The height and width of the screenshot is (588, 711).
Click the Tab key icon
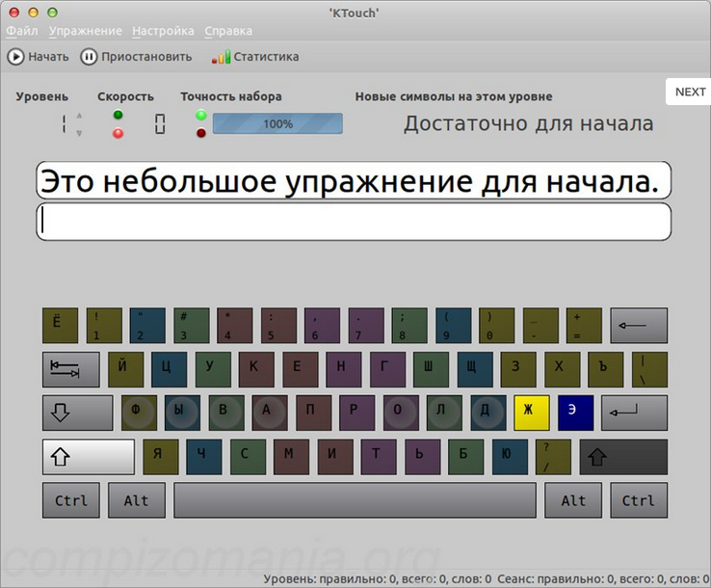(x=71, y=369)
